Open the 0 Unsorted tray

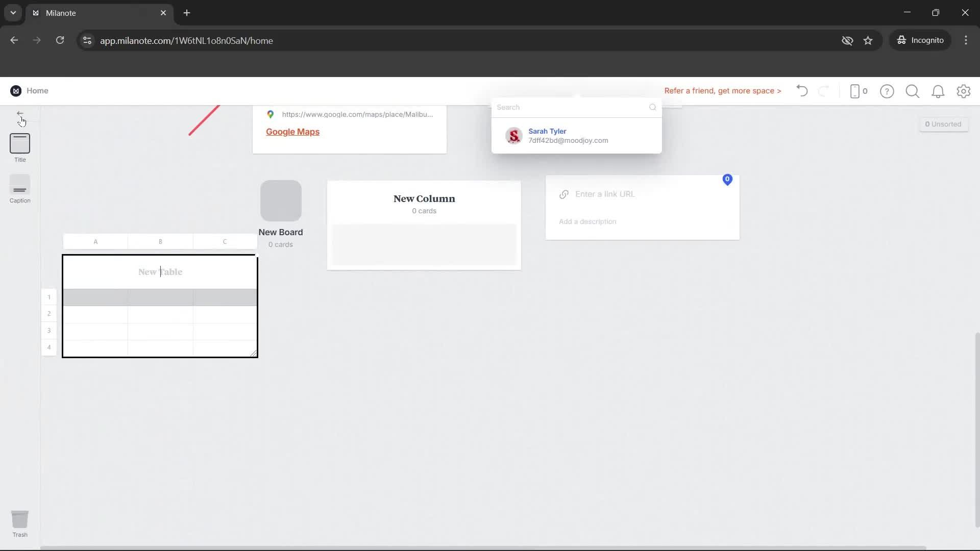click(x=943, y=123)
